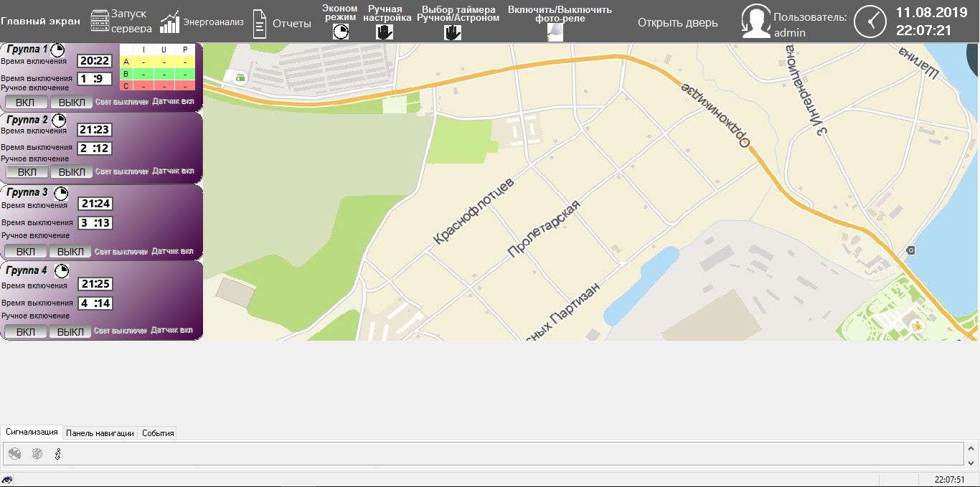Click the Группа 2 title
The height and width of the screenshot is (487, 980).
[x=29, y=120]
